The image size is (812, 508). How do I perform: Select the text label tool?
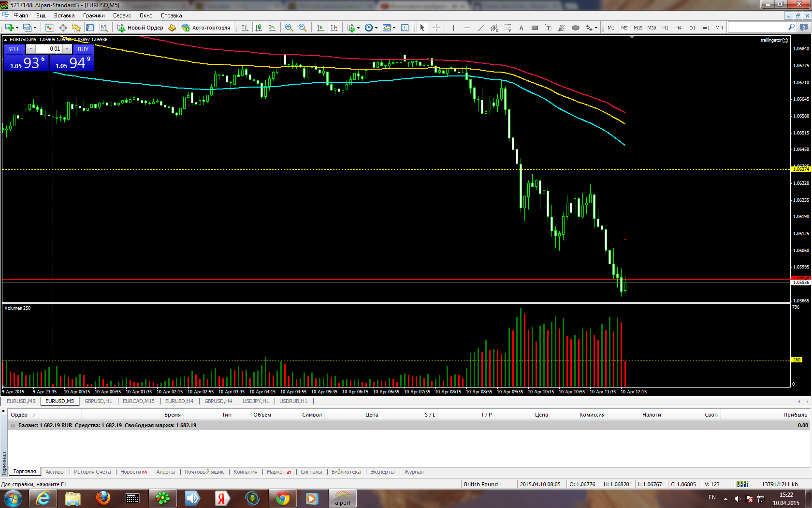coord(548,28)
